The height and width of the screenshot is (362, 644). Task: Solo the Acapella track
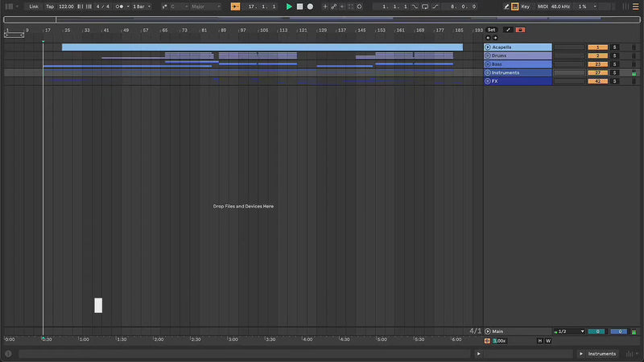point(614,47)
